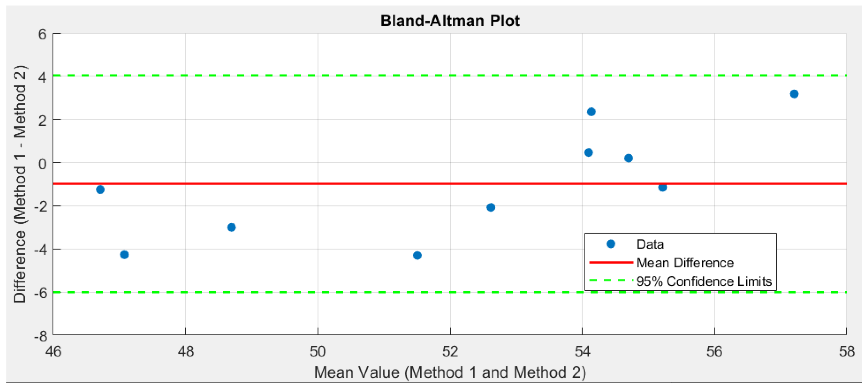Image resolution: width=868 pixels, height=391 pixels.
Task: Click the leftmost data point near 46.7
Action: [x=100, y=190]
